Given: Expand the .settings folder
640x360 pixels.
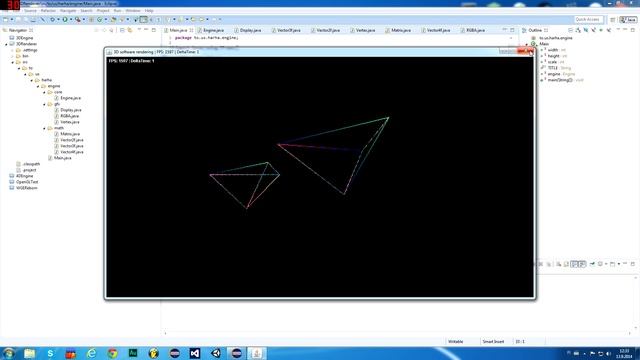Looking at the screenshot, I should (13, 50).
